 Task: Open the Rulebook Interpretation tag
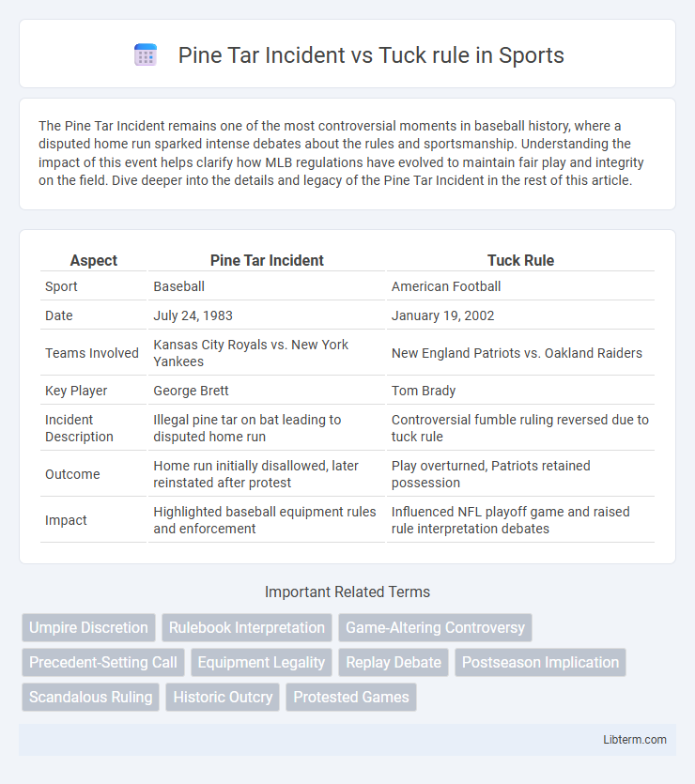(247, 627)
